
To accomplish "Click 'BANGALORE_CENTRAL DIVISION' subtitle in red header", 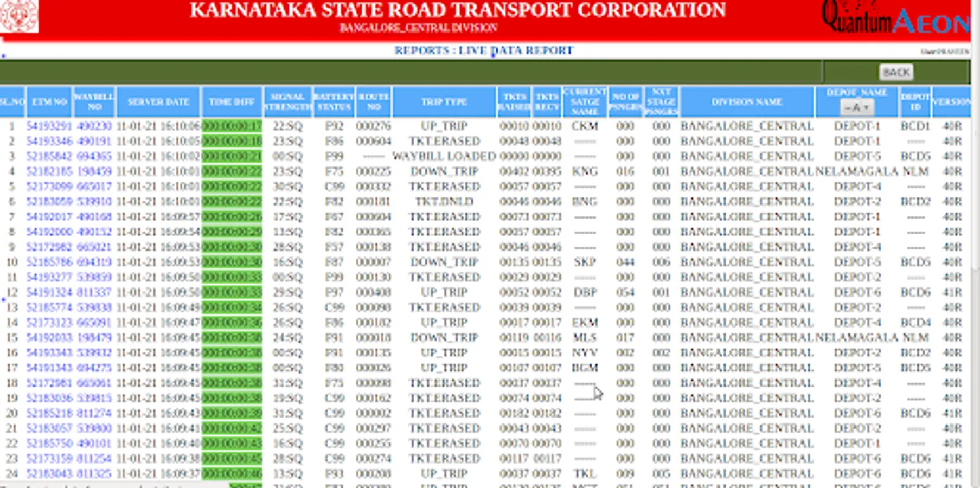I will (x=418, y=28).
